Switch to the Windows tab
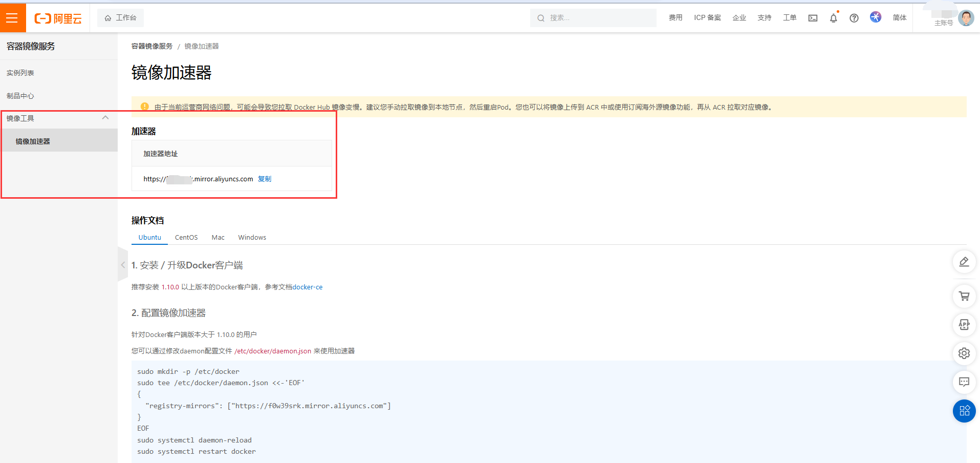Image resolution: width=980 pixels, height=463 pixels. [252, 237]
